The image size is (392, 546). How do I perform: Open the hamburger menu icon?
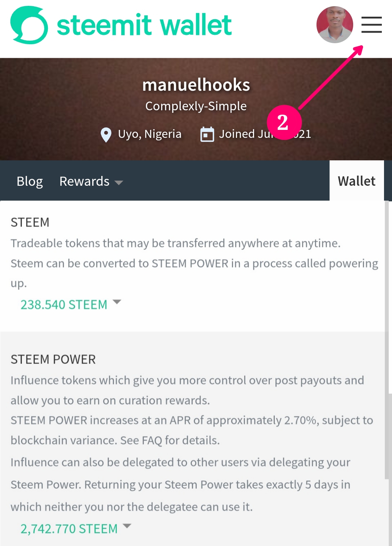point(371,25)
